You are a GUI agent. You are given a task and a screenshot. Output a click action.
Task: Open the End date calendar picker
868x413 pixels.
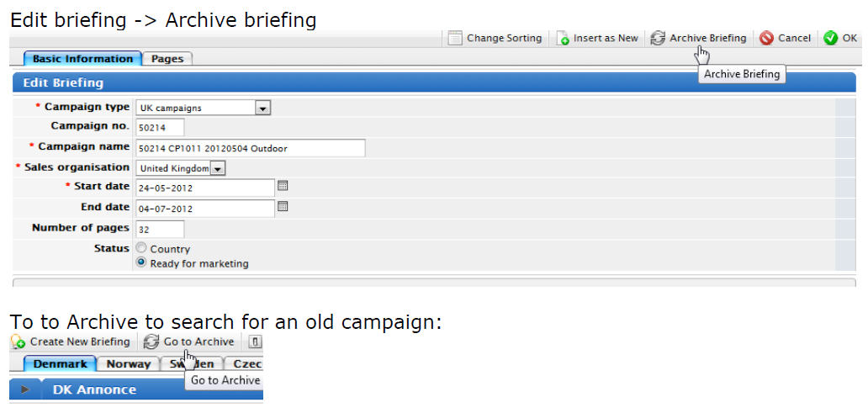coord(283,207)
